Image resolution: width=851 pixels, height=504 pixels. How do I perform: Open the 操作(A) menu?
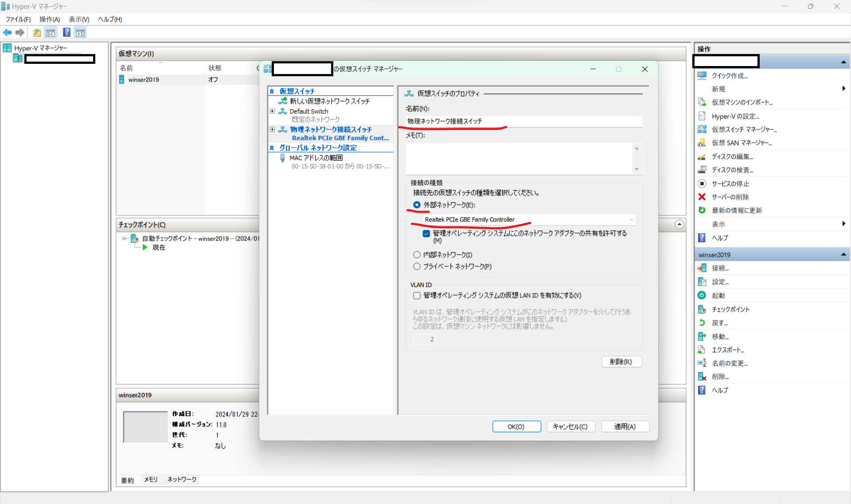(49, 19)
